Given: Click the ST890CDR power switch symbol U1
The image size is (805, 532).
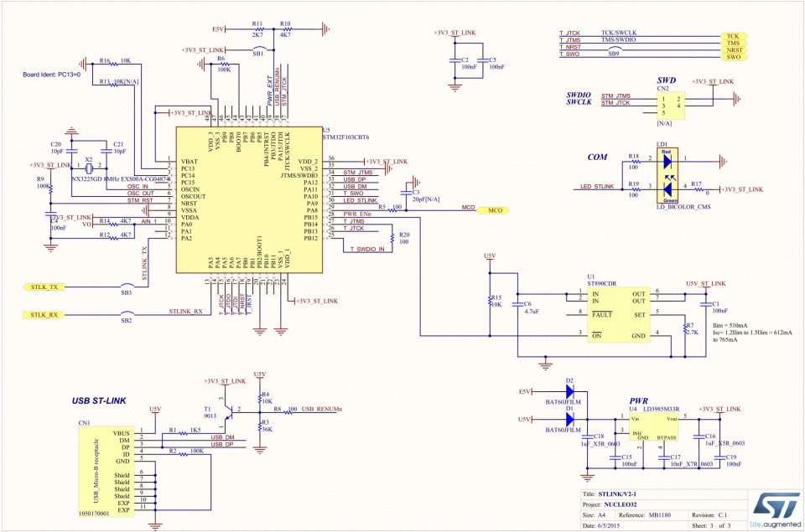Looking at the screenshot, I should [616, 314].
